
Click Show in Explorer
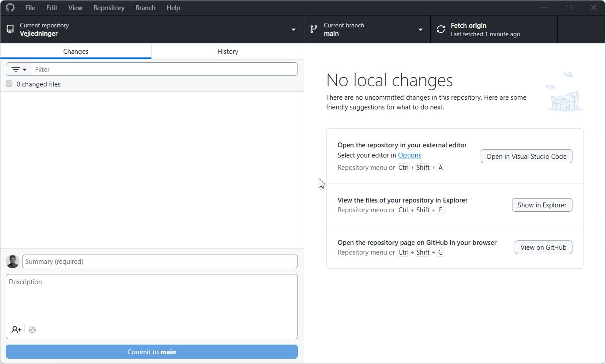click(x=542, y=205)
